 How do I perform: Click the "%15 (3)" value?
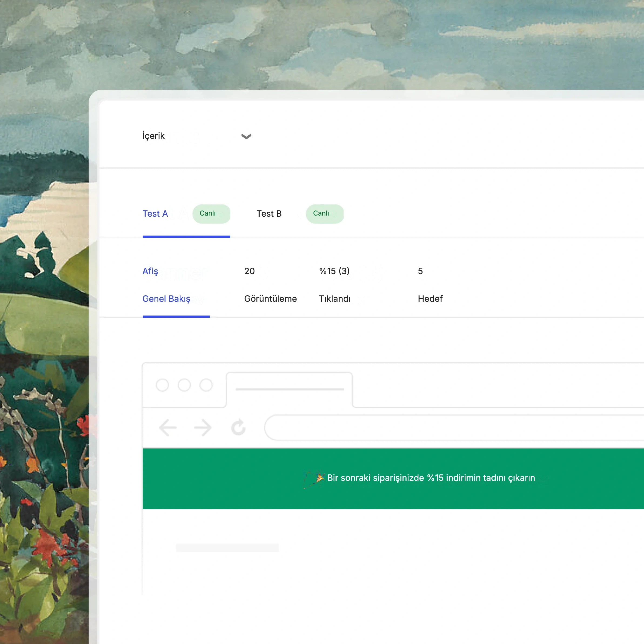(334, 271)
